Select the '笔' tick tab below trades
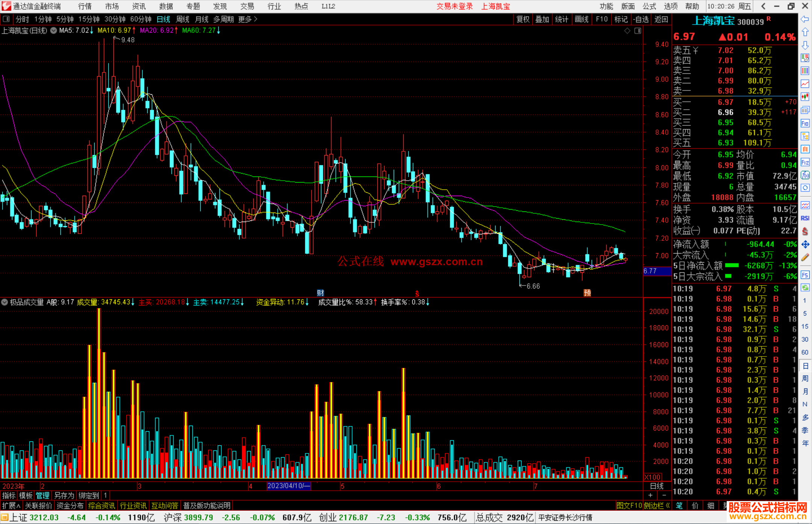Screen dimensions: 812x524 point(679,506)
